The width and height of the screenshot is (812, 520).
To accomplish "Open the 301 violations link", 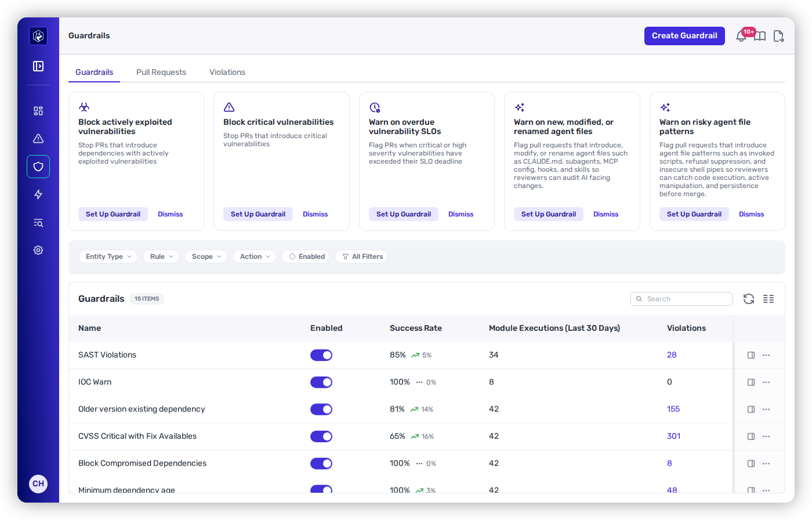I will pyautogui.click(x=673, y=436).
